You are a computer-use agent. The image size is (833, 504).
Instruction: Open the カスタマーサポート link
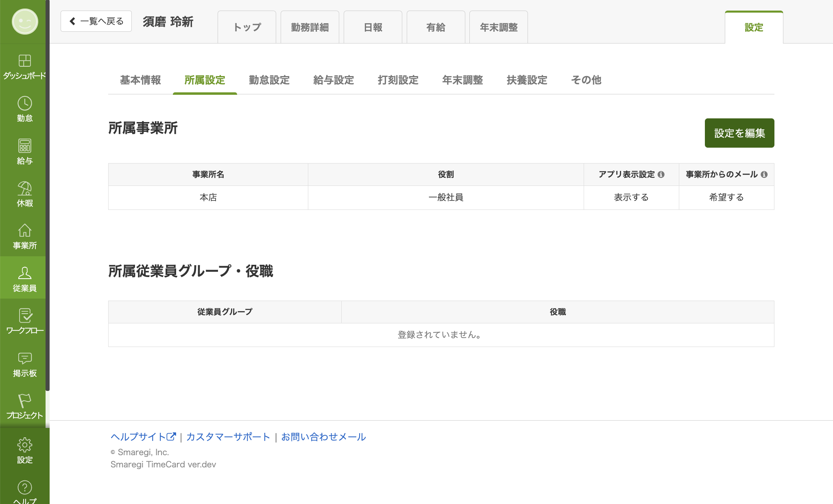click(228, 436)
